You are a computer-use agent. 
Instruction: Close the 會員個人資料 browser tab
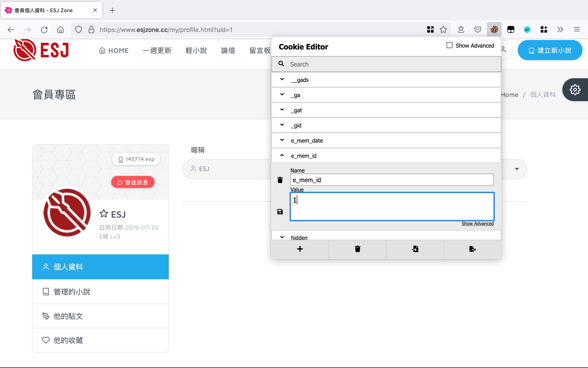click(95, 10)
